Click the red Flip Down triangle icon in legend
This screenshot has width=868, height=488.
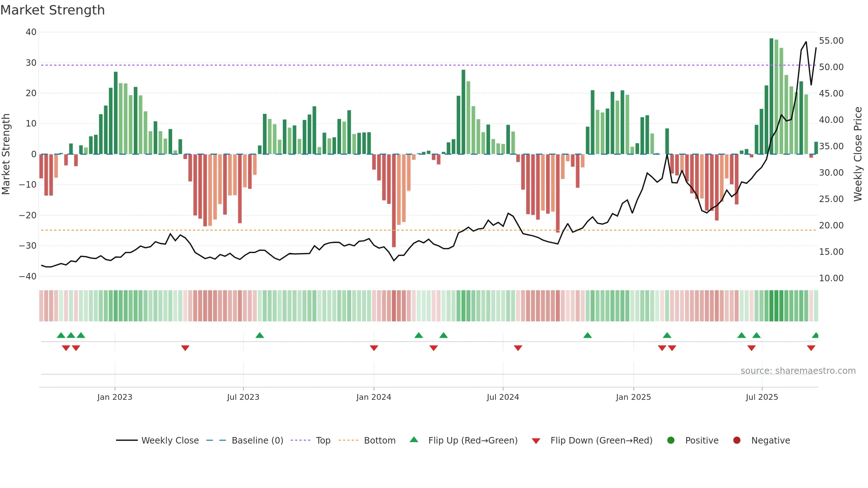click(536, 441)
